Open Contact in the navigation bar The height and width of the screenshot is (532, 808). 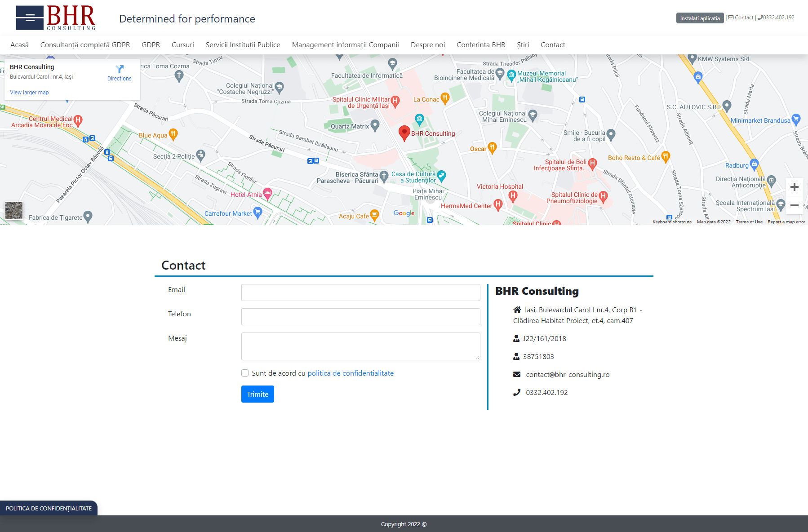pyautogui.click(x=553, y=45)
